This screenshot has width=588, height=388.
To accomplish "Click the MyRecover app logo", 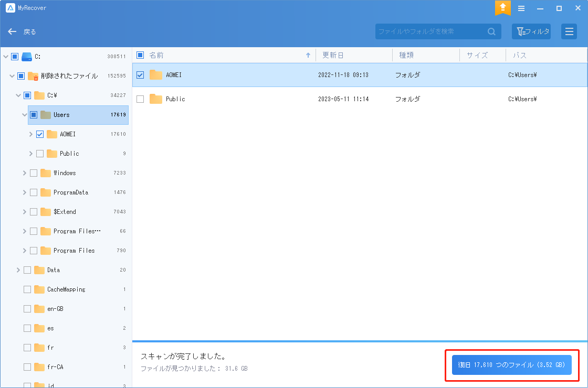I will pos(10,7).
